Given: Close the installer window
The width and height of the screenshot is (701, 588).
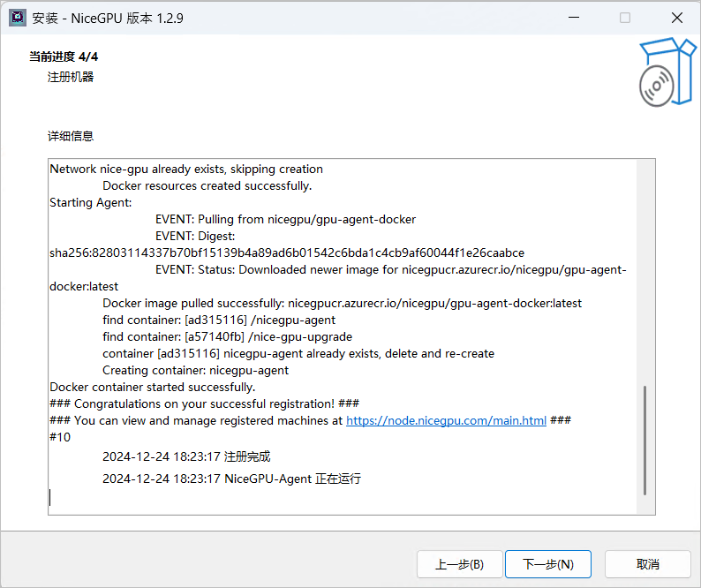Looking at the screenshot, I should (676, 18).
